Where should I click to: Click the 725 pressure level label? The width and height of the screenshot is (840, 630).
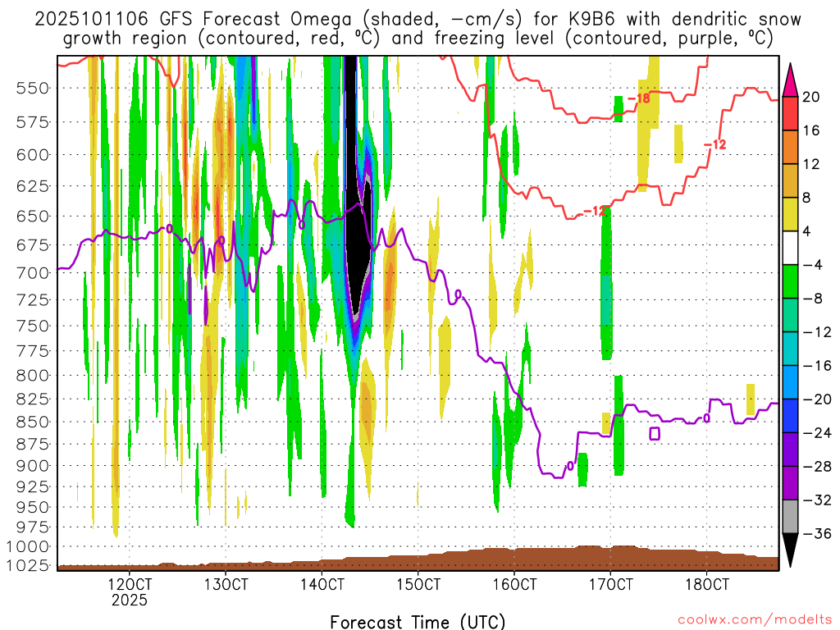tap(33, 300)
